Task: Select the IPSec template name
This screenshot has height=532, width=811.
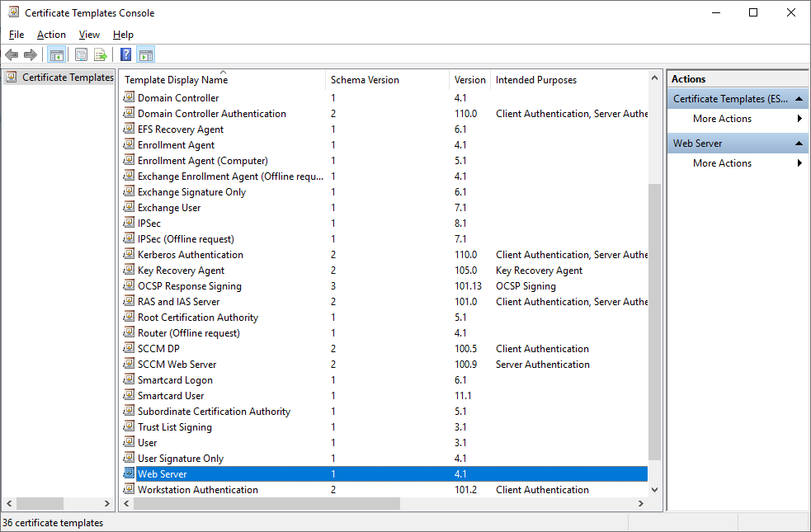Action: 149,224
